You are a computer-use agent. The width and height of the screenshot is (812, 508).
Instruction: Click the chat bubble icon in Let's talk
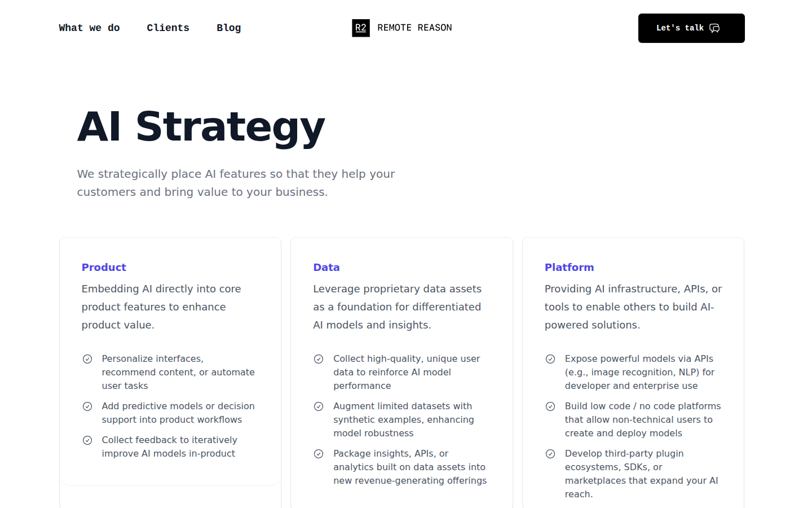pyautogui.click(x=714, y=28)
